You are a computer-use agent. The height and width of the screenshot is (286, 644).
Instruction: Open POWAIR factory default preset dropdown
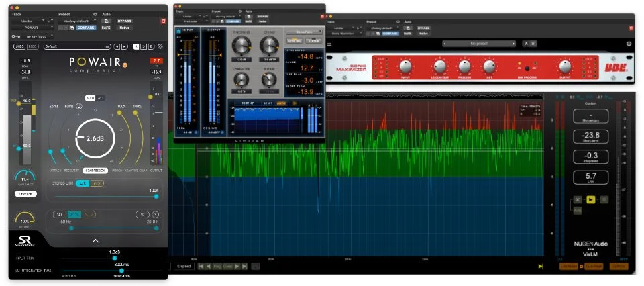[78, 21]
